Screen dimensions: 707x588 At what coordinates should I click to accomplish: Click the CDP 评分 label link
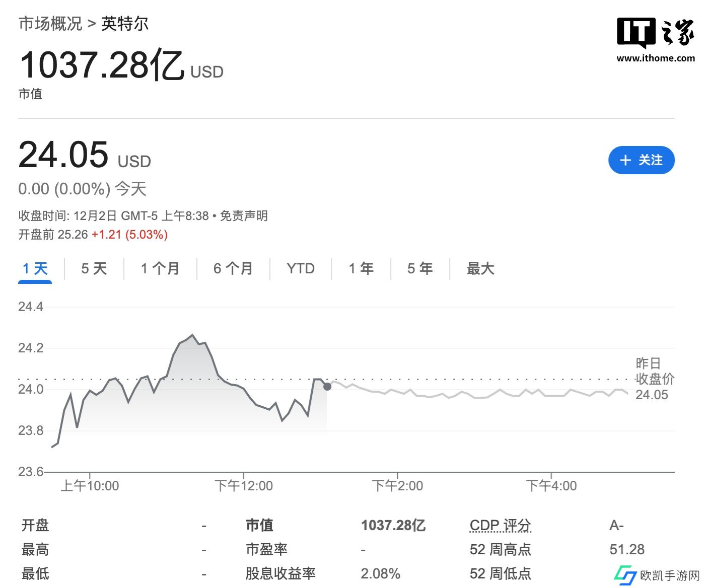click(x=500, y=526)
